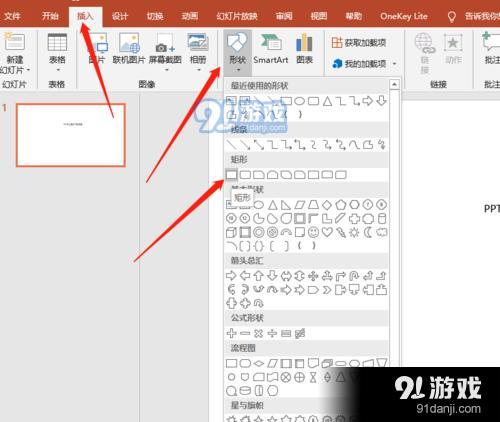Choose the heart shape in basic shapes
The width and height of the screenshot is (500, 422).
pos(327,232)
